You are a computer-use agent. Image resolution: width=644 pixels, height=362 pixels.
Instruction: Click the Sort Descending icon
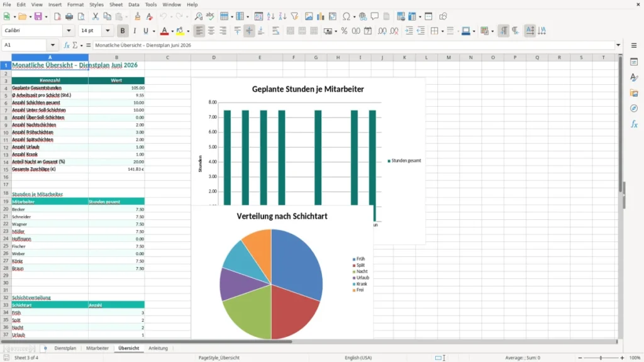(282, 16)
